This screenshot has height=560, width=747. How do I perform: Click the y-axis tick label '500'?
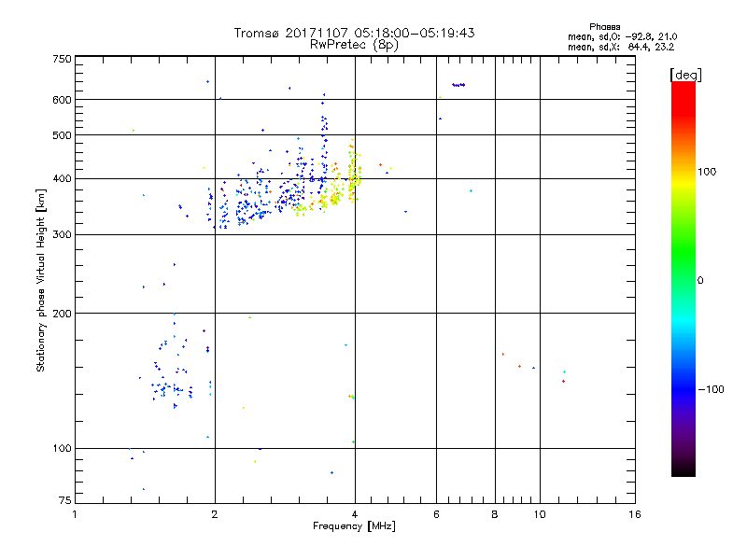pos(62,135)
